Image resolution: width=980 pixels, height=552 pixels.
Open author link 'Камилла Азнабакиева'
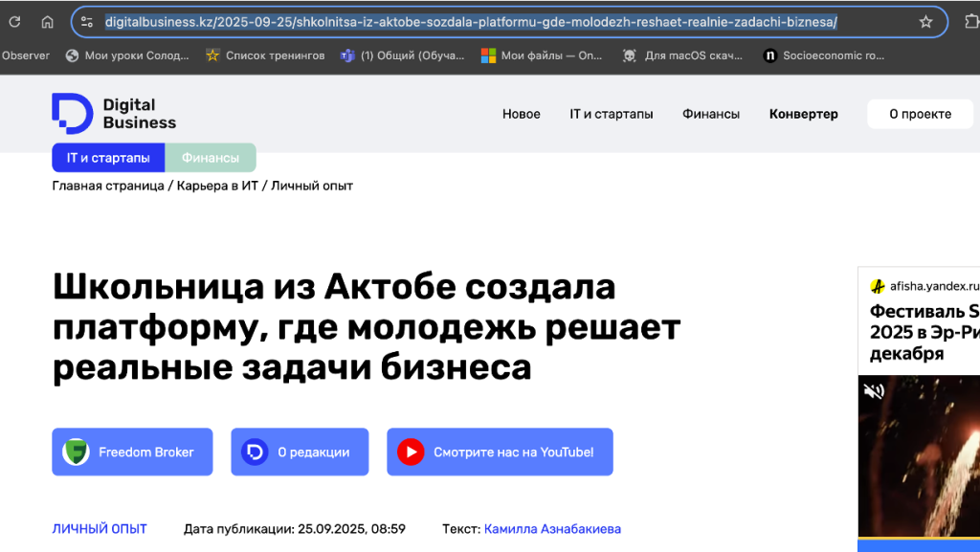coord(552,529)
